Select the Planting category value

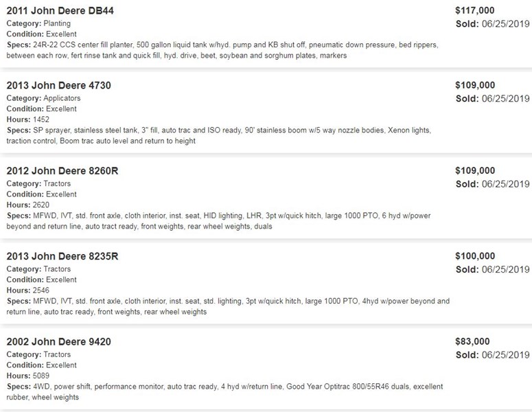click(57, 23)
